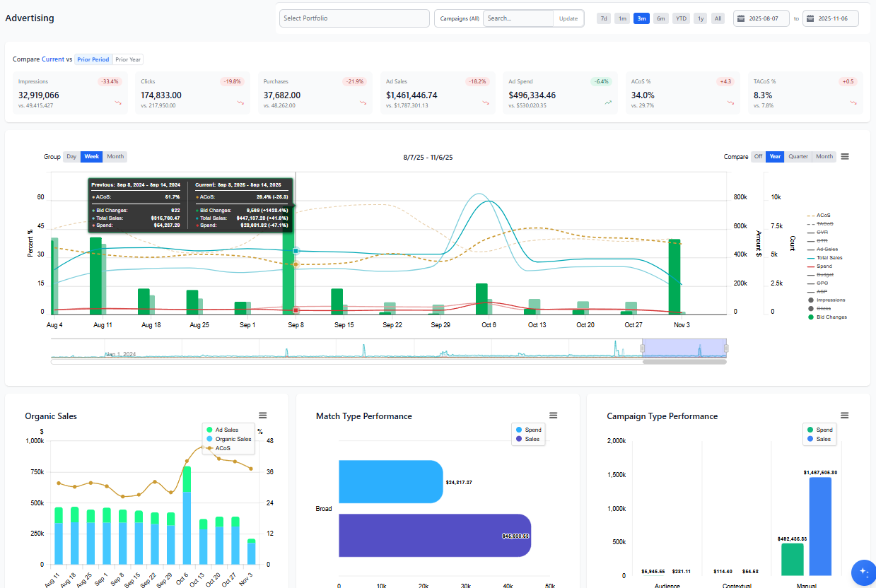Open the Campaign Type Performance chart menu

(844, 416)
